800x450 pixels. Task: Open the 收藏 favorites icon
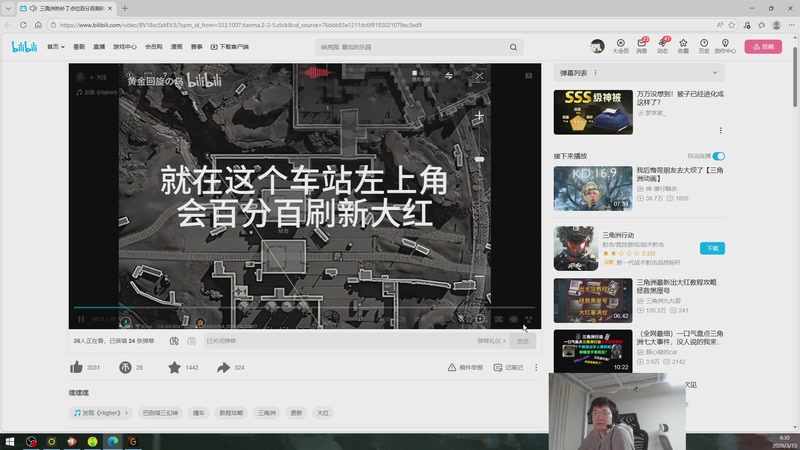(x=683, y=46)
